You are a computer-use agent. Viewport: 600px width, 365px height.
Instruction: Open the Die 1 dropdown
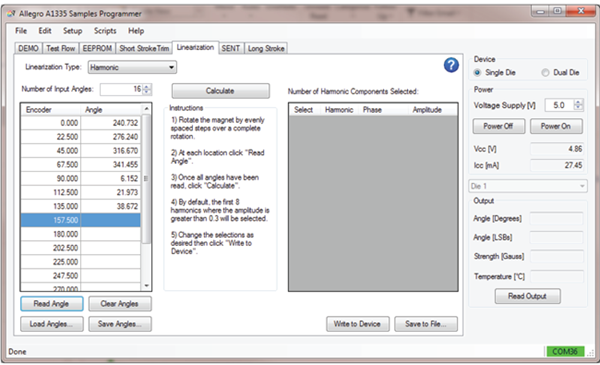click(528, 186)
